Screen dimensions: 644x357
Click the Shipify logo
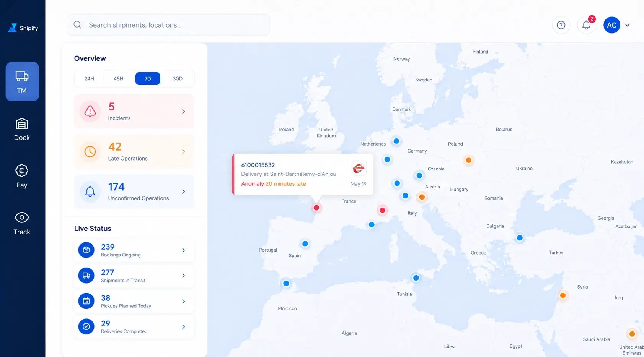pos(23,28)
